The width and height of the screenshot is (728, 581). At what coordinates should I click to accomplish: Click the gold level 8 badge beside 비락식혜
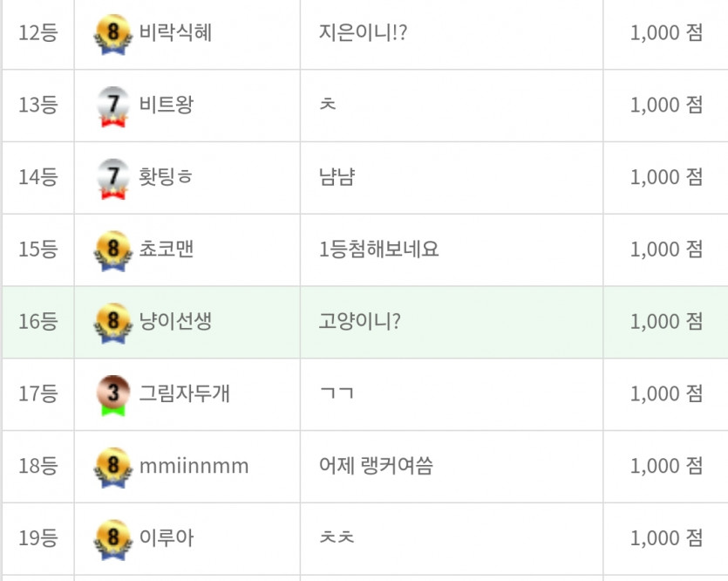point(113,34)
